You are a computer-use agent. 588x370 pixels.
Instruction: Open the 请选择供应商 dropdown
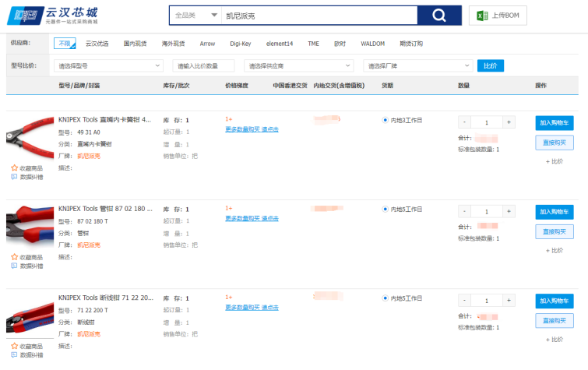tap(299, 65)
